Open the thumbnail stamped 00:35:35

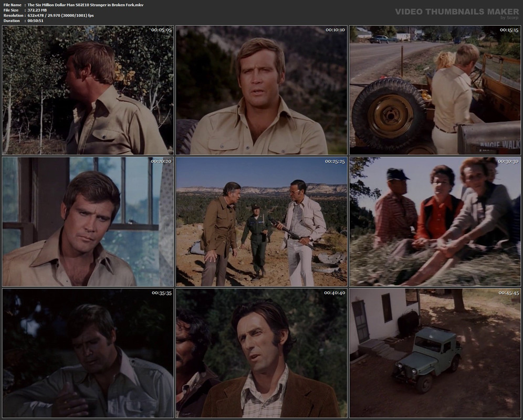pyautogui.click(x=88, y=353)
